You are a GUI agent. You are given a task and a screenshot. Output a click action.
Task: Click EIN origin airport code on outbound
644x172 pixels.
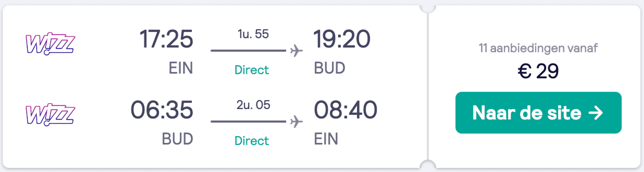[181, 68]
